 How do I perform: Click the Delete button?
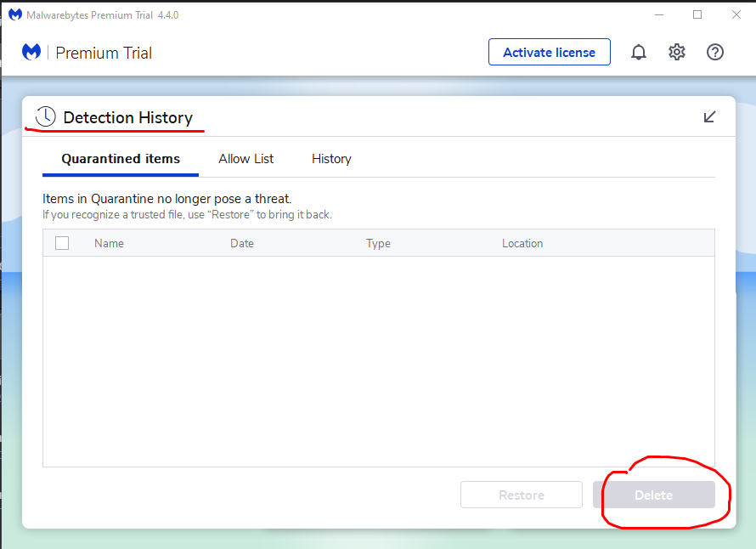tap(654, 495)
